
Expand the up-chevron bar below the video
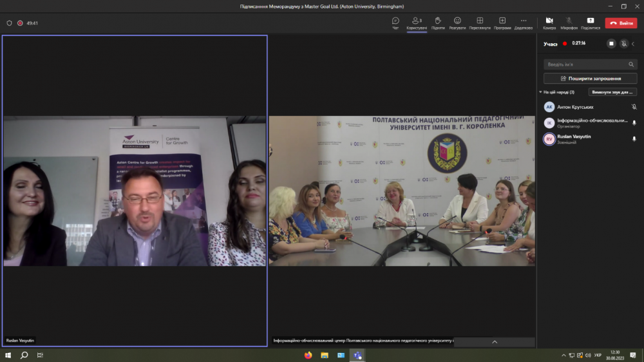click(494, 342)
